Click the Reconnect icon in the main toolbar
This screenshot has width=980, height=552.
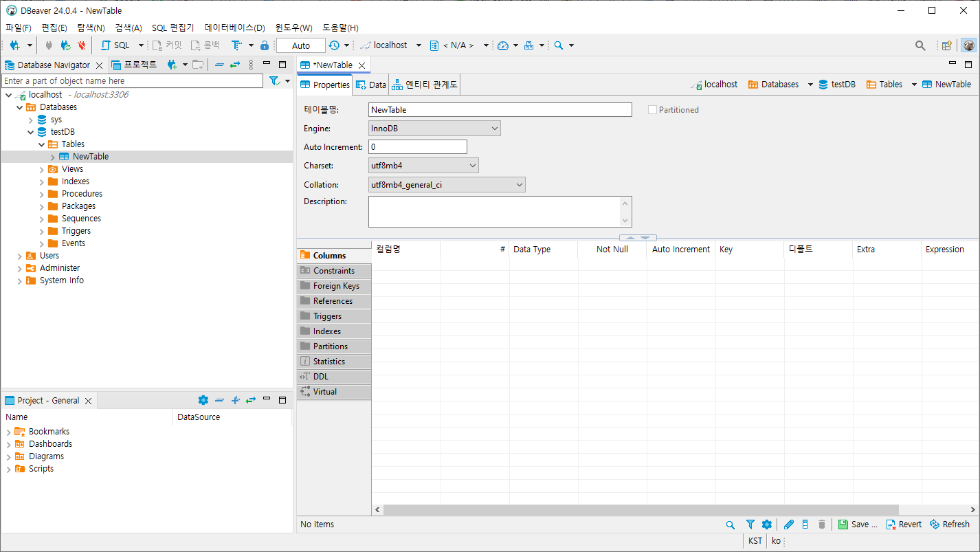coord(65,45)
